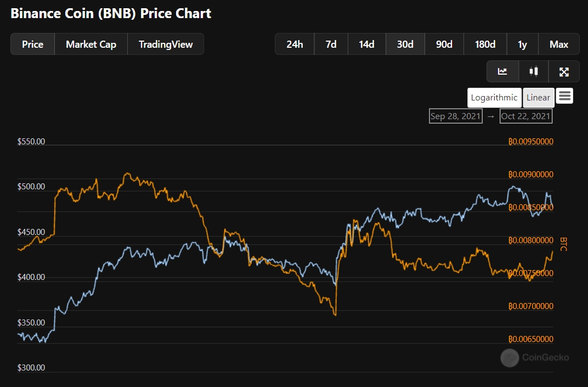Open the fullscreen chart icon
This screenshot has width=588, height=387.
point(564,71)
